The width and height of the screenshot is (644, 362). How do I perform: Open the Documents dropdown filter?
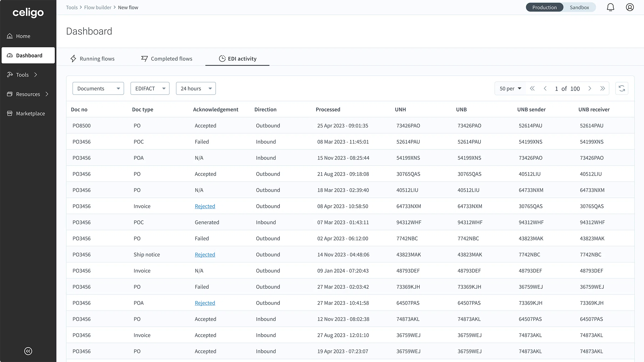coord(98,88)
